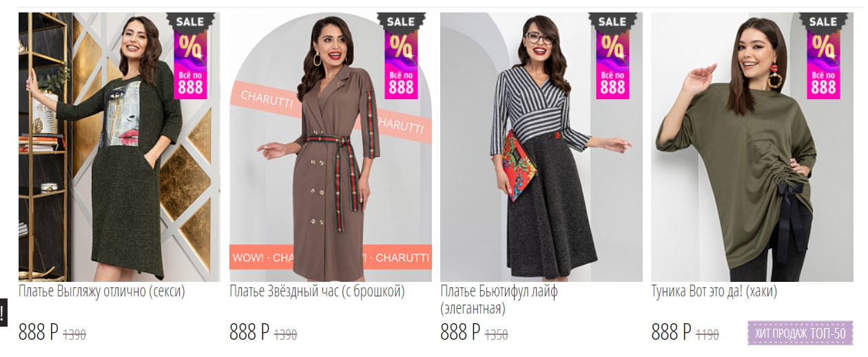
Task: Click the SALE badge on the khaki tunic
Action: (x=823, y=56)
